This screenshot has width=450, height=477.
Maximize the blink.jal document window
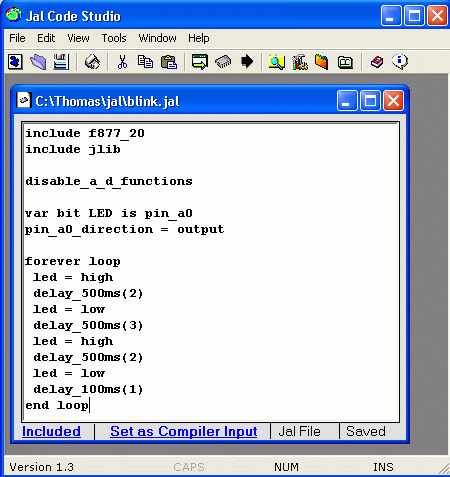[370, 100]
